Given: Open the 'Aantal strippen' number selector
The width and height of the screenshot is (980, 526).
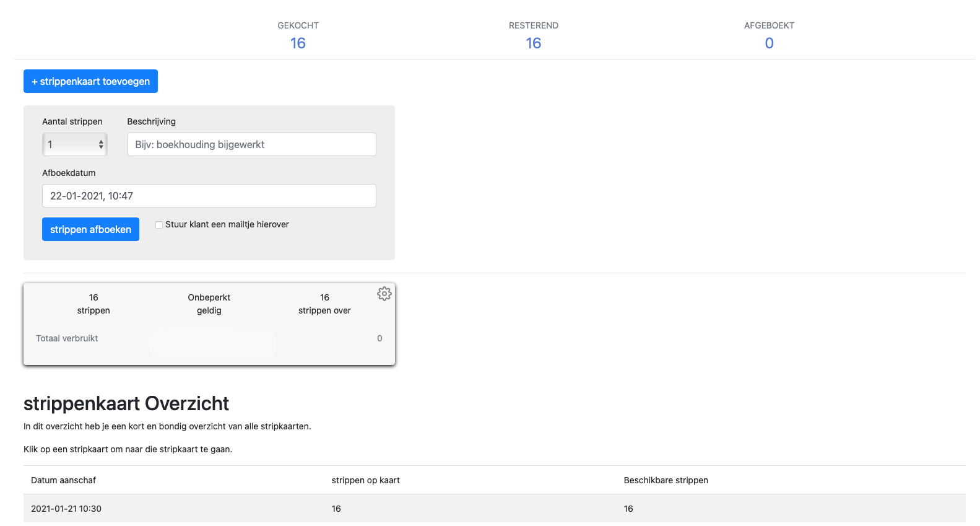Looking at the screenshot, I should [x=75, y=144].
